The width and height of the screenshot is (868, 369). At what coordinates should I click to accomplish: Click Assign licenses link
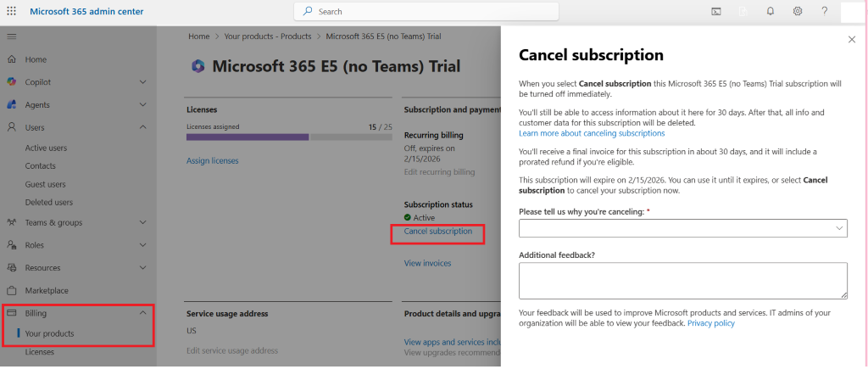tap(213, 160)
